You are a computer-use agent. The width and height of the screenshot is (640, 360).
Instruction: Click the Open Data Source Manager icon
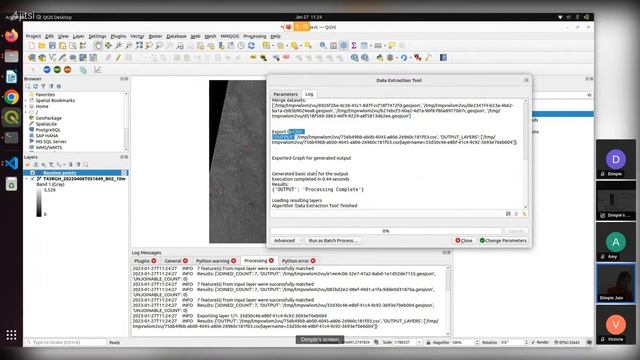pyautogui.click(x=32, y=58)
